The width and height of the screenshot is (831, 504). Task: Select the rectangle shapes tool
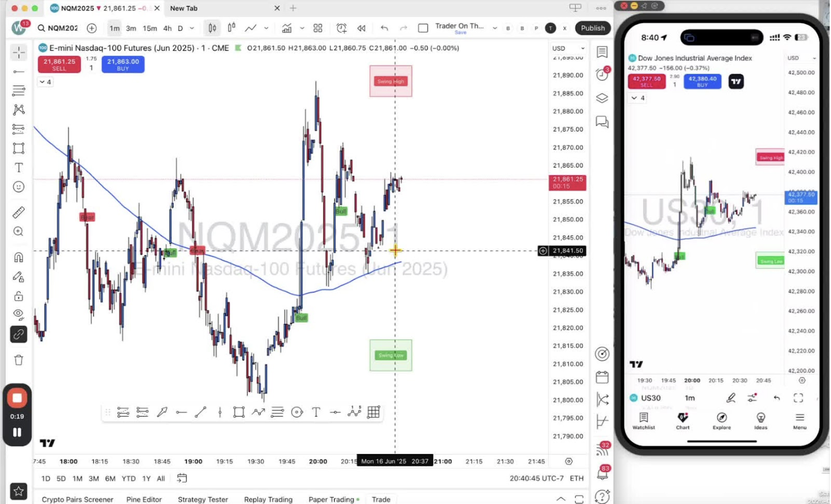19,148
